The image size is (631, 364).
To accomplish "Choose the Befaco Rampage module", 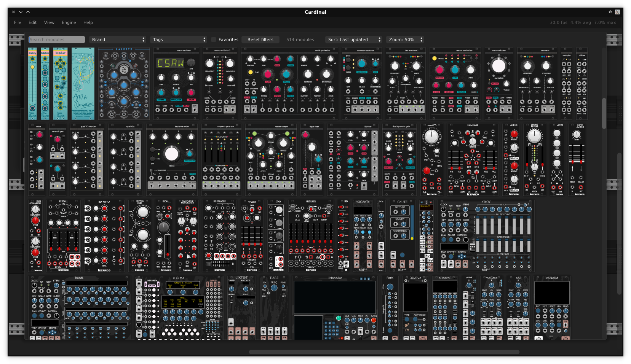I will 473,160.
